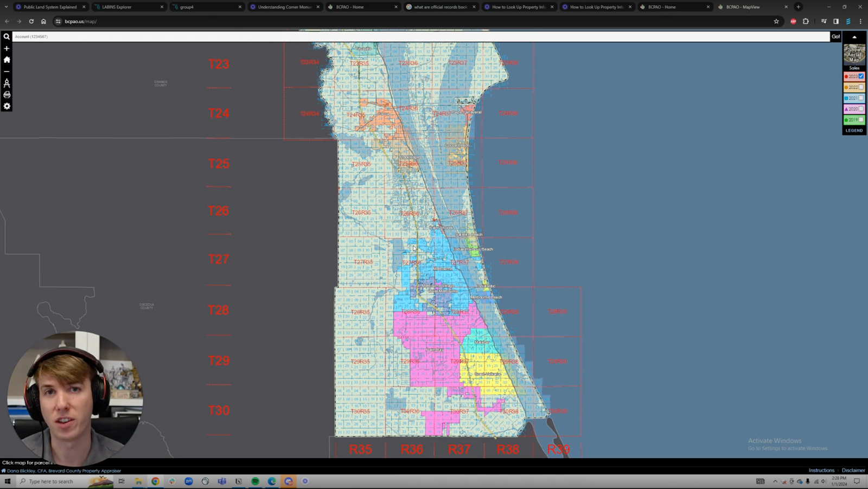
Task: Zoom out with the minus icon
Action: pos(7,72)
